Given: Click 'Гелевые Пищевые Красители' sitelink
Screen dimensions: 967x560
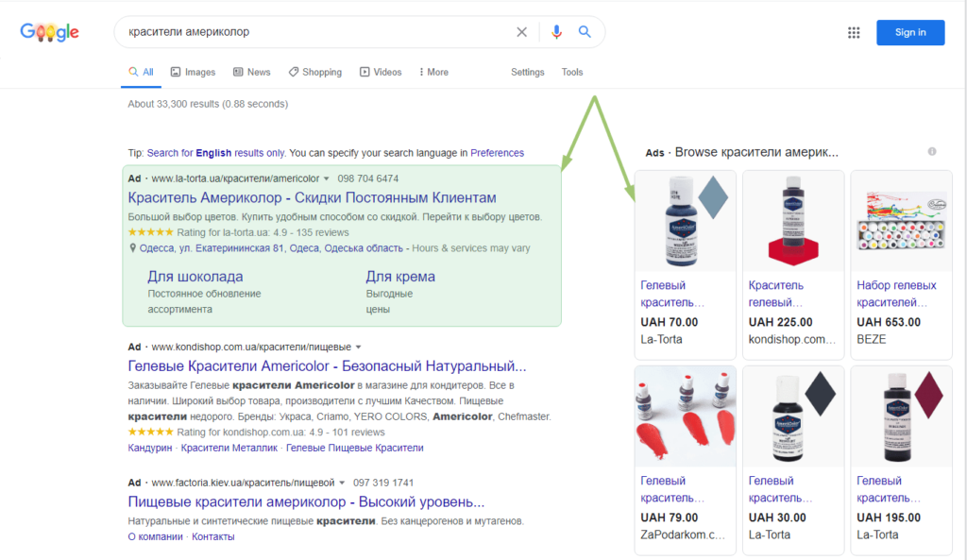Looking at the screenshot, I should (x=355, y=448).
